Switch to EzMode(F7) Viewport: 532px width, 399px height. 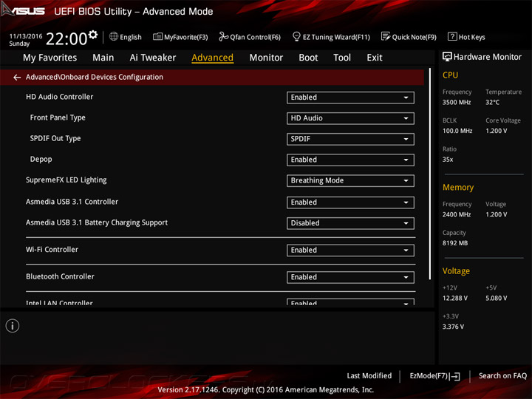tap(429, 376)
